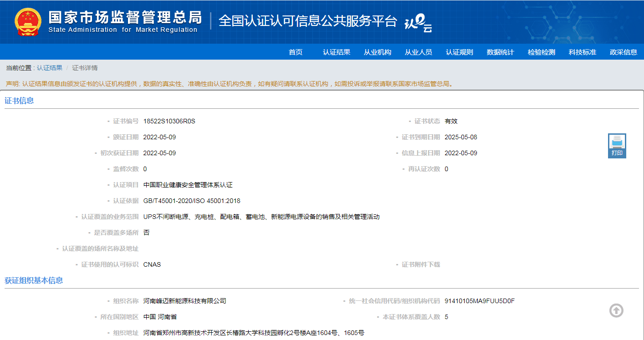
Task: Open the 政采信息 menu item
Action: pos(624,52)
